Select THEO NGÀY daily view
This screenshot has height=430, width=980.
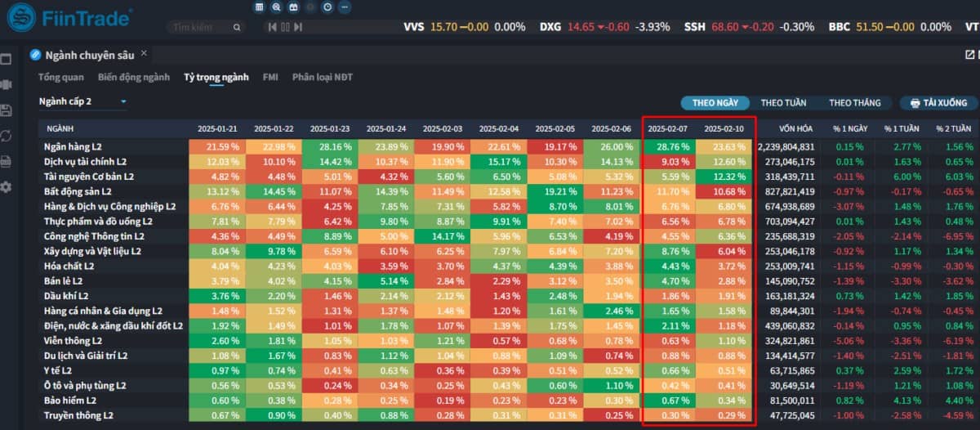[715, 103]
